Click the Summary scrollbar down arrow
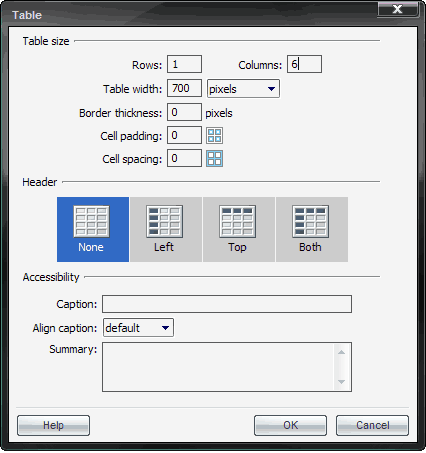The image size is (426, 453). (x=341, y=382)
